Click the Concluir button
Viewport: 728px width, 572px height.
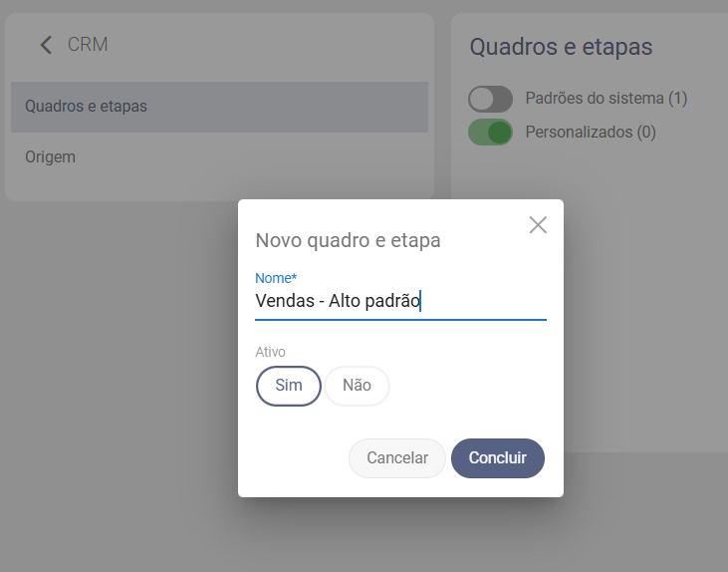498,458
